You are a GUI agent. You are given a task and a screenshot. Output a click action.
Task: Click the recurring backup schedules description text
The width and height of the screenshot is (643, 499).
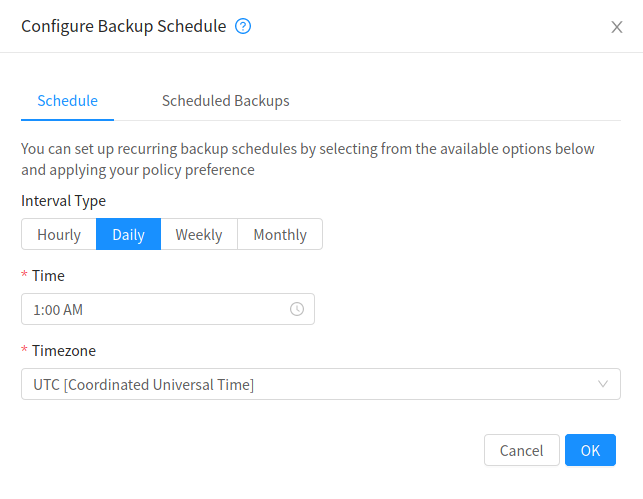point(308,159)
